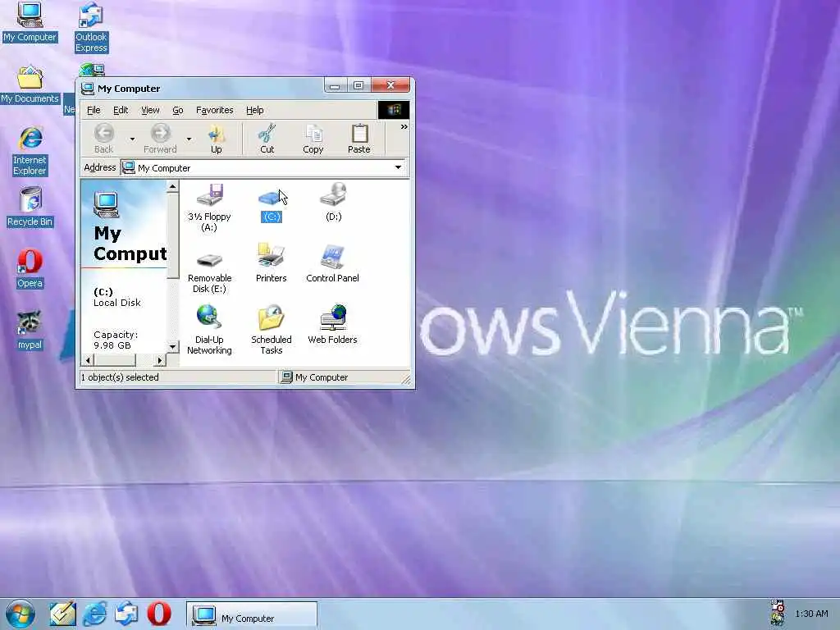Click the Copy toolbar icon
The height and width of the screenshot is (630, 840).
click(313, 139)
